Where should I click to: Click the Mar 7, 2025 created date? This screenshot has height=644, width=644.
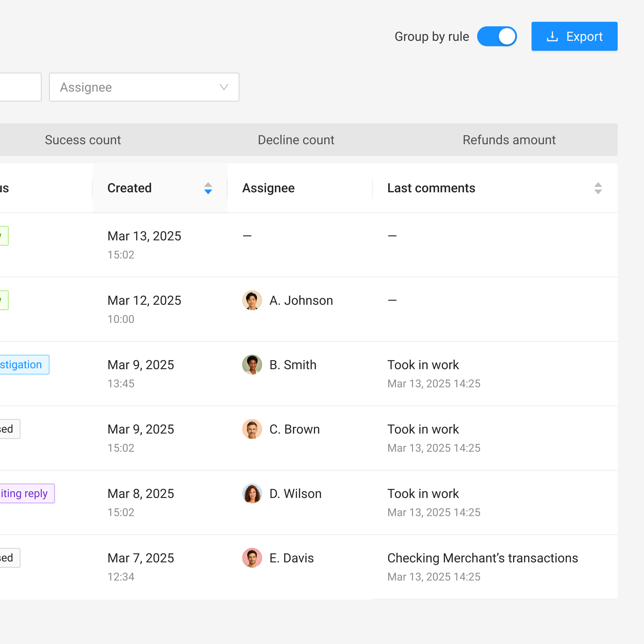point(140,558)
